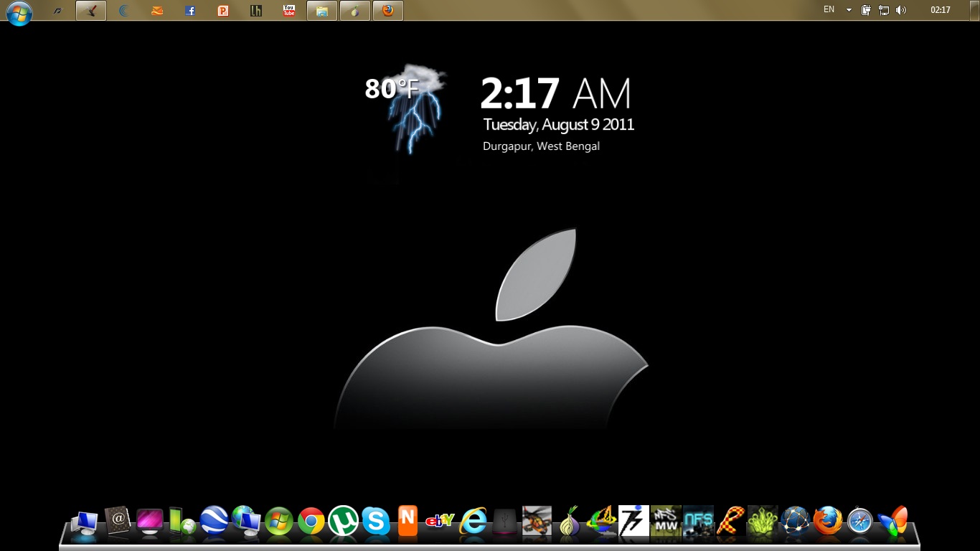Launch Tor onion icon in the dock
Viewport: 980px width, 551px height.
570,521
